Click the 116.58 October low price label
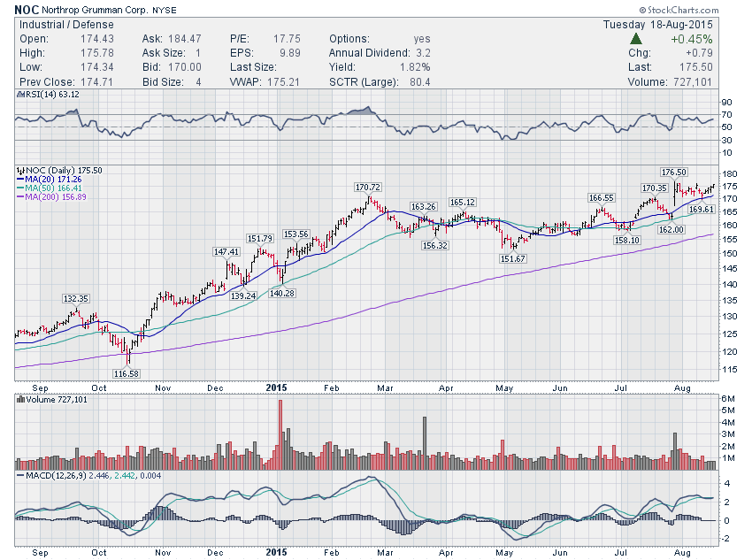 point(127,373)
